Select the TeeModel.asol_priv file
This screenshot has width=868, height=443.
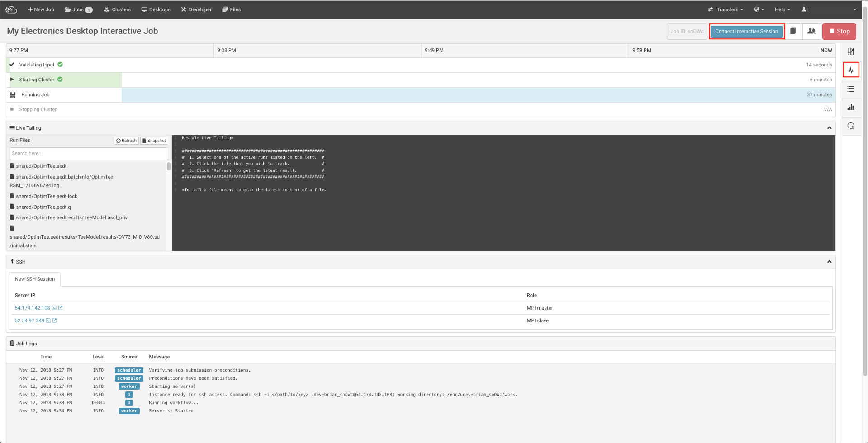tap(69, 217)
